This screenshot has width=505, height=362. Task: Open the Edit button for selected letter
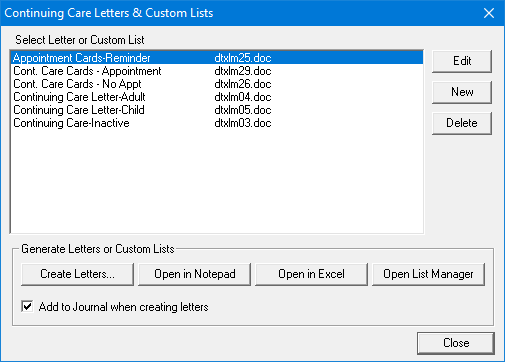click(462, 61)
